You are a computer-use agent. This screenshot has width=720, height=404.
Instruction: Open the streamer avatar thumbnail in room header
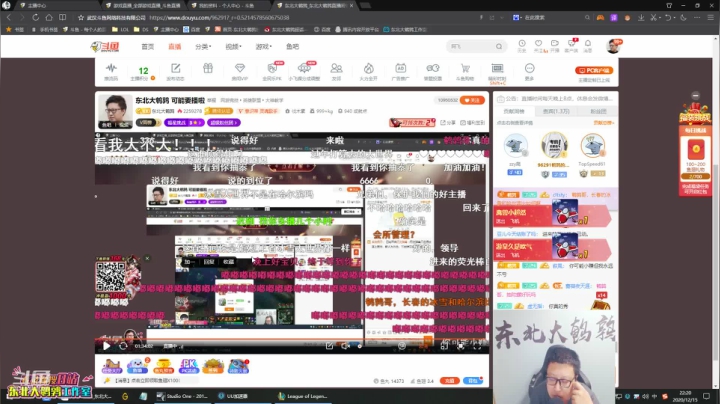(114, 111)
